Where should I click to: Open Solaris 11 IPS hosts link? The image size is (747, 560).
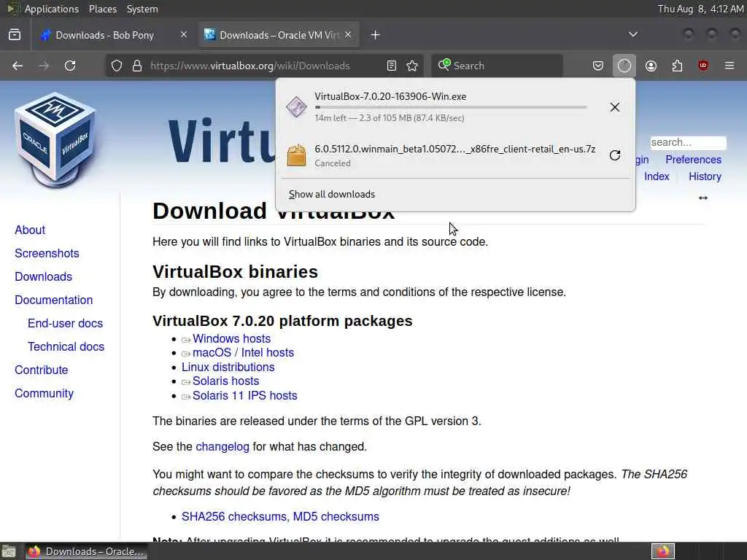(245, 395)
